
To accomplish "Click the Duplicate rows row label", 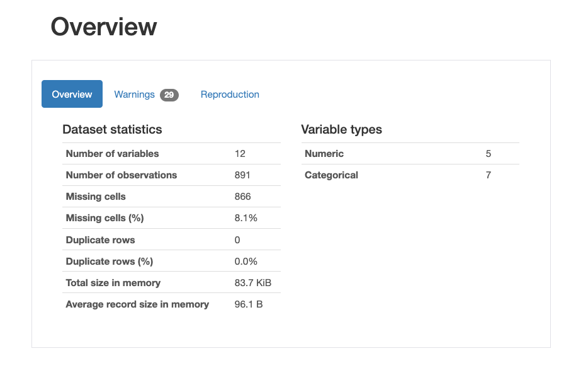I will [100, 239].
